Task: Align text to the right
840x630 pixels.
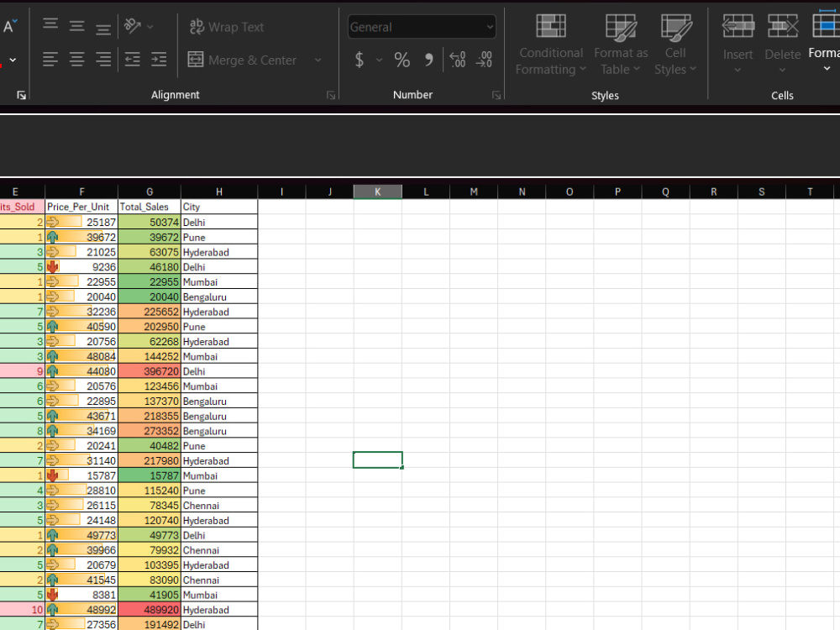Action: click(x=102, y=59)
